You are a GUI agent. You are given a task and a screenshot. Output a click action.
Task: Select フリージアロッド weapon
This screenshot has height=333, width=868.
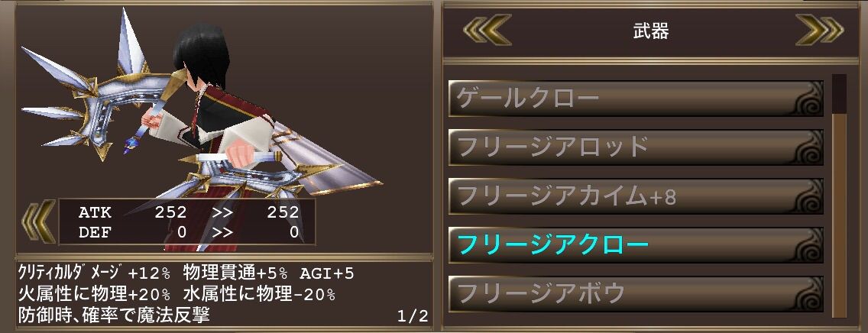(636, 147)
